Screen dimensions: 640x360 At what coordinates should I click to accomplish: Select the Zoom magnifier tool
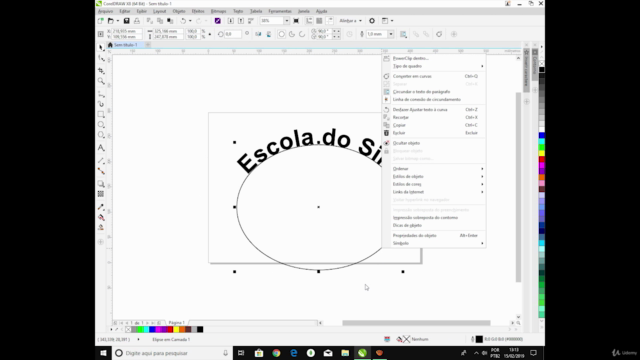coord(101,81)
